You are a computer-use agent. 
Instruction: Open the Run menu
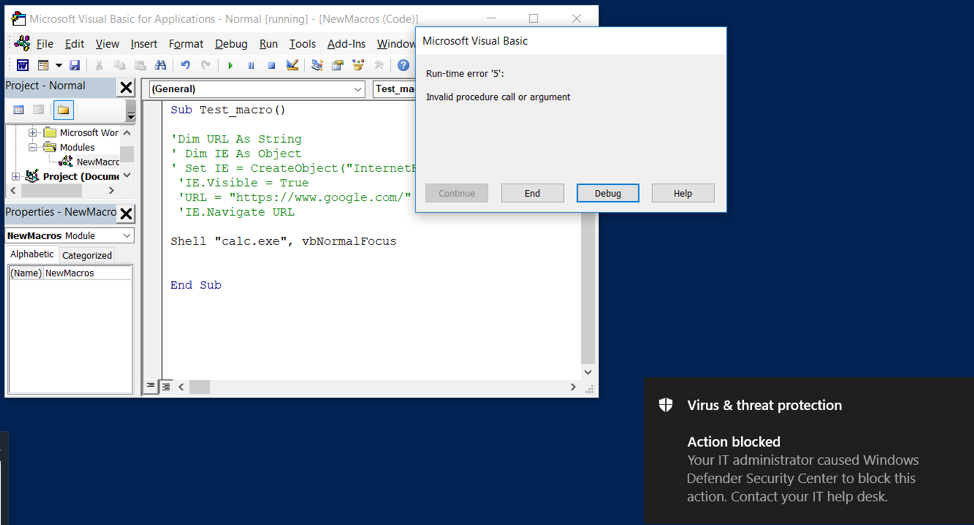[268, 43]
